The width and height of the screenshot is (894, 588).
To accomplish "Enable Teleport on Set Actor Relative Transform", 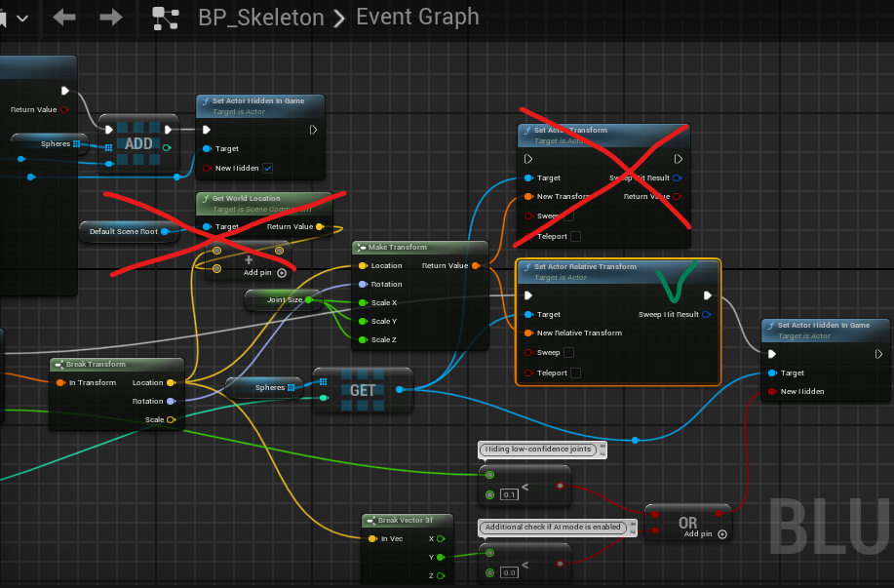I will pos(576,373).
